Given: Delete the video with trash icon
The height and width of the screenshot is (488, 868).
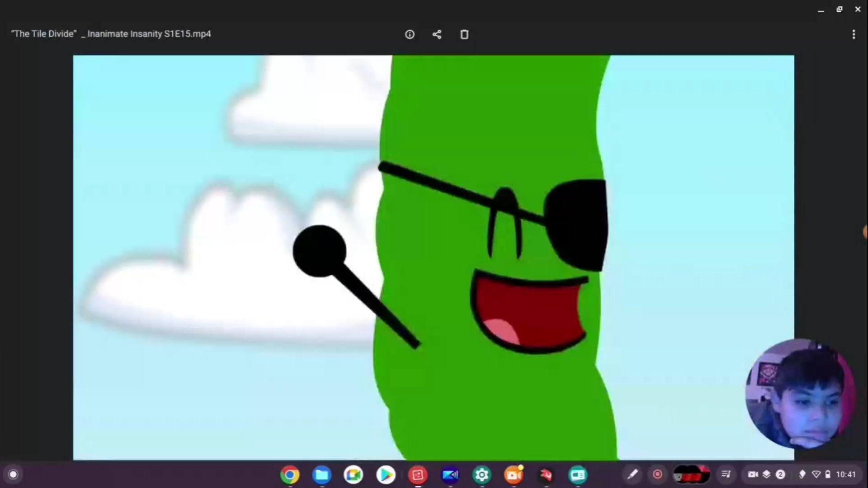Looking at the screenshot, I should point(464,34).
